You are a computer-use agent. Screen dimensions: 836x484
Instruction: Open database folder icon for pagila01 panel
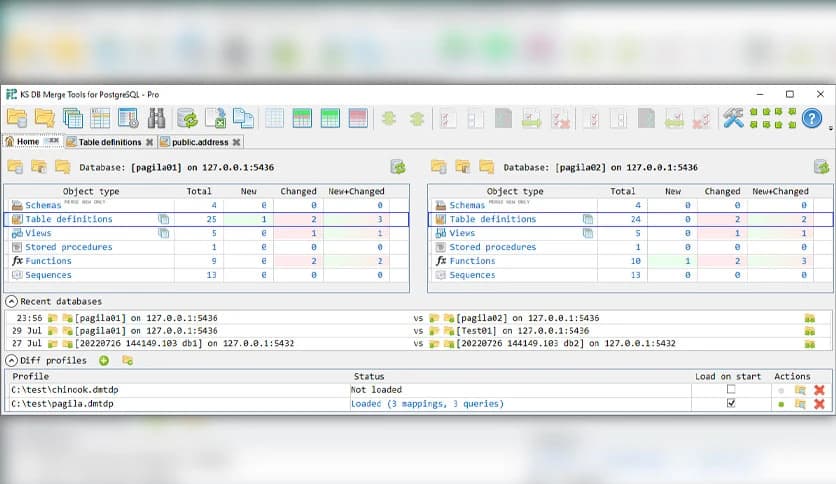coord(15,167)
